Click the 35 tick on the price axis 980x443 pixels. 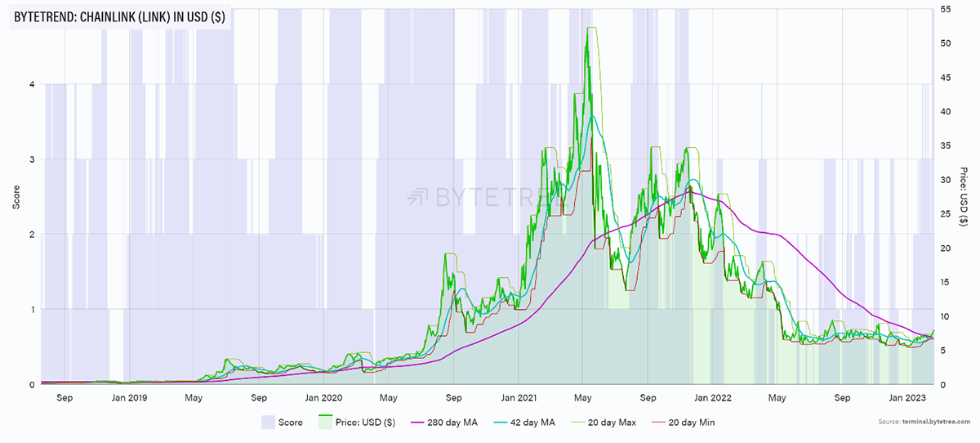pyautogui.click(x=946, y=145)
